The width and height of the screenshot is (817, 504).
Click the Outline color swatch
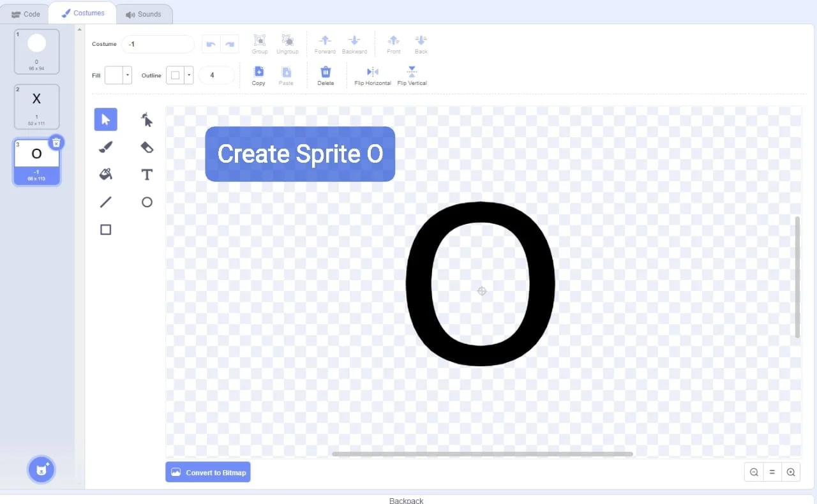pos(175,75)
